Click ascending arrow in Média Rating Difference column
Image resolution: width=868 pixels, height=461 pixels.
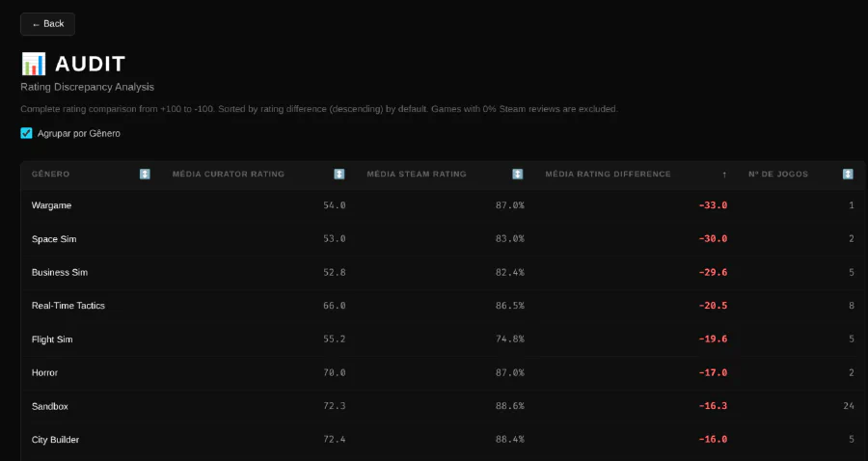(x=724, y=175)
